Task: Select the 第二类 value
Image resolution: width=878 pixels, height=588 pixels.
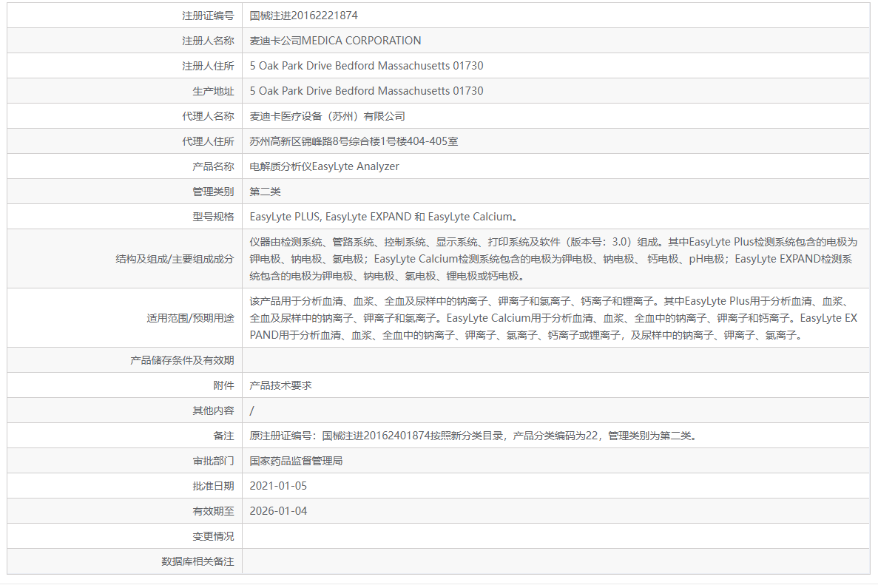Action: (x=265, y=192)
